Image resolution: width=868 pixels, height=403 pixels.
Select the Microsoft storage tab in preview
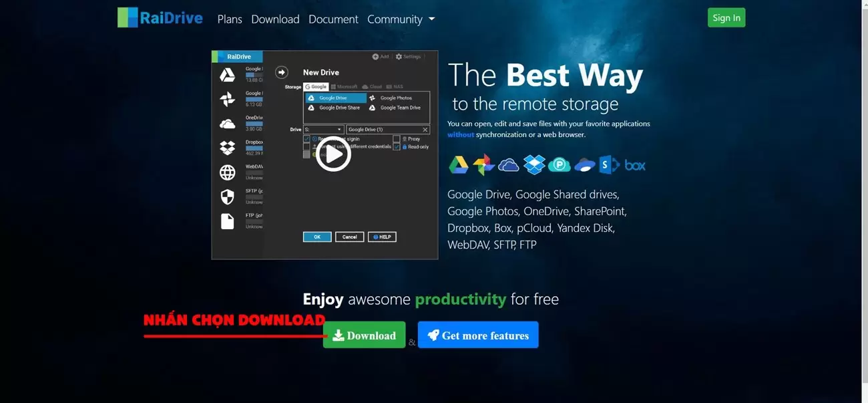click(344, 87)
